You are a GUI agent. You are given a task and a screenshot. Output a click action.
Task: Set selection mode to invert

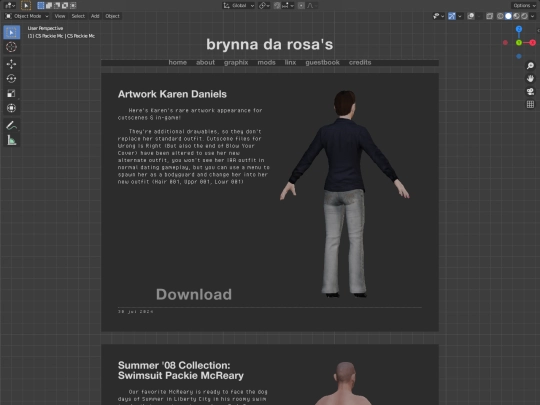click(x=65, y=5)
